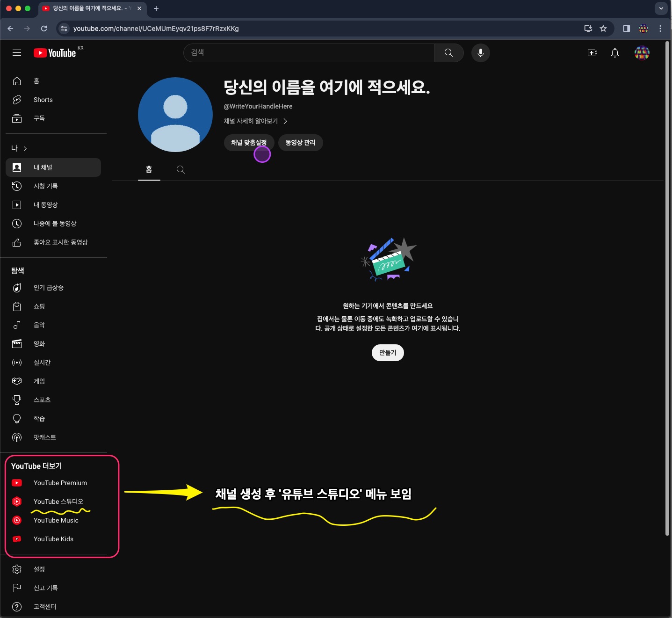The width and height of the screenshot is (672, 618).
Task: Open Shorts from sidebar
Action: (53, 100)
